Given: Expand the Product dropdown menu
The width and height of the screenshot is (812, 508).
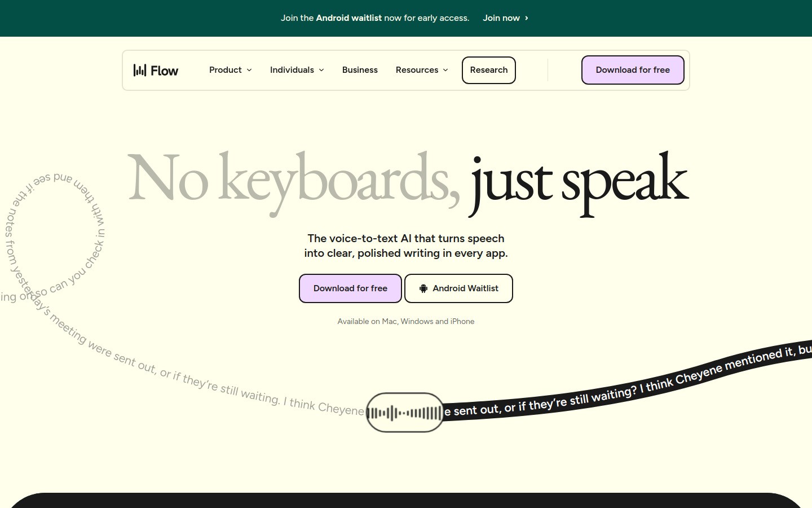Looking at the screenshot, I should (x=231, y=70).
